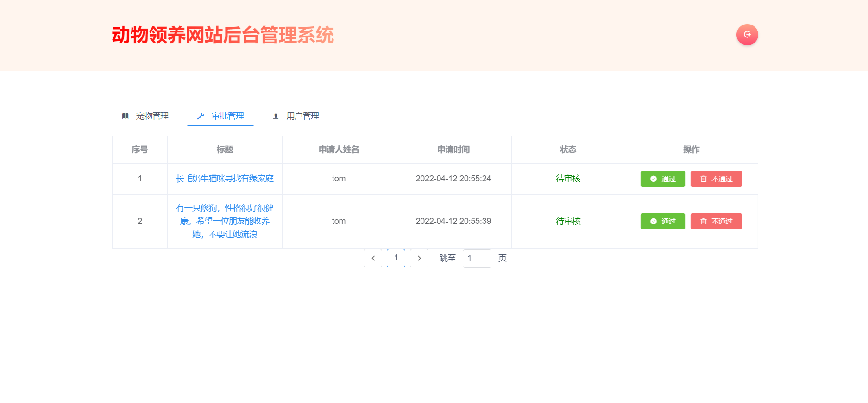Select page number 1 in pagination
868x403 pixels.
[396, 258]
